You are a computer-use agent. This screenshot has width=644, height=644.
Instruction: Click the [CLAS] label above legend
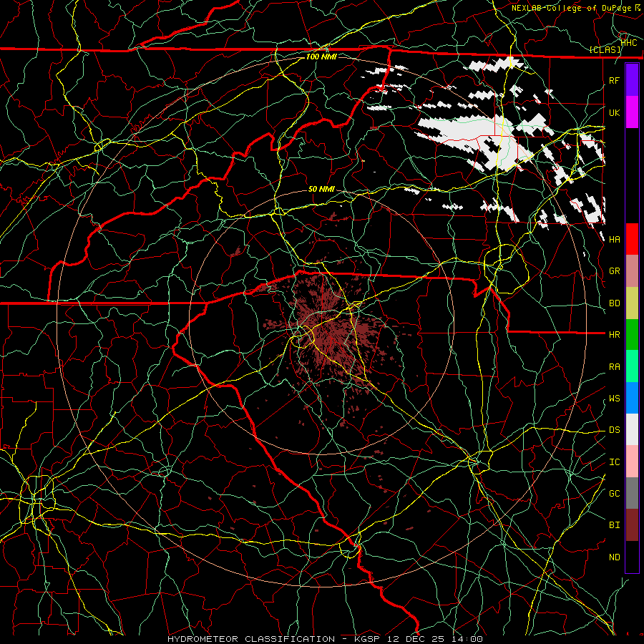(605, 50)
